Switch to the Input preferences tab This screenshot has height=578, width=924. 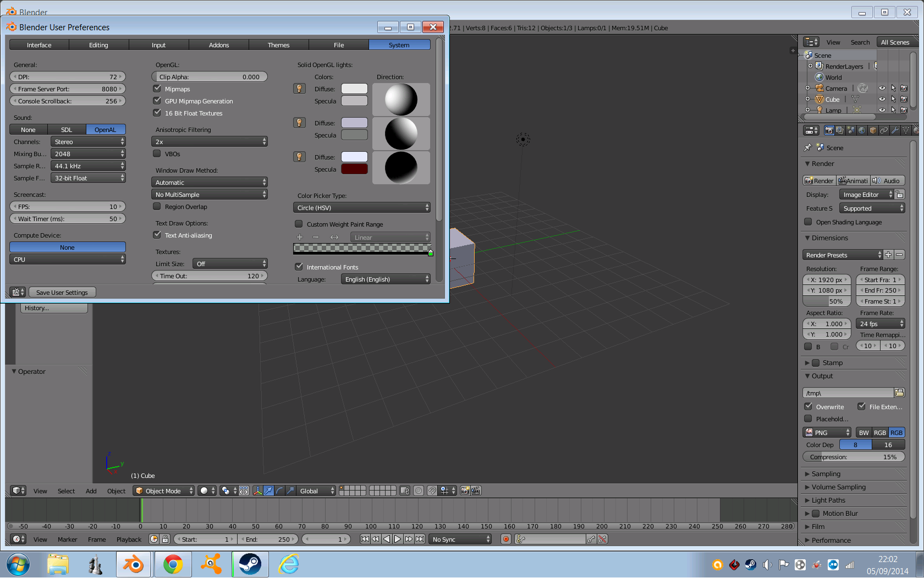pyautogui.click(x=159, y=45)
